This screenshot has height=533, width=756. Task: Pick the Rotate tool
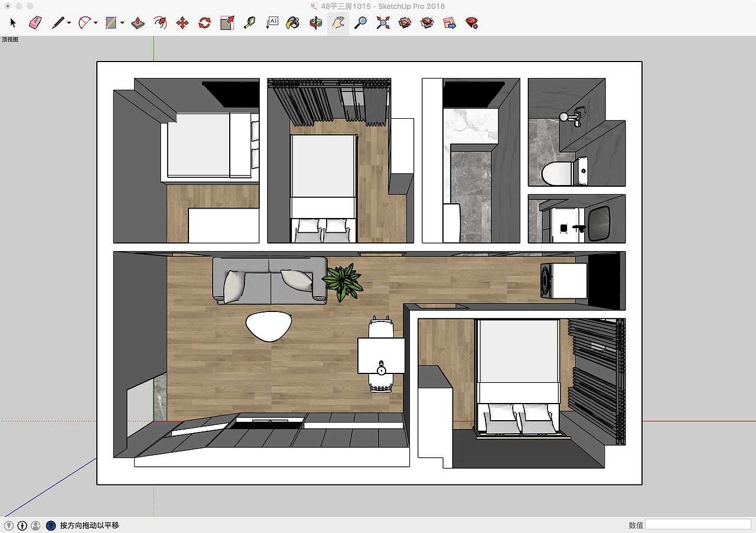[x=204, y=23]
